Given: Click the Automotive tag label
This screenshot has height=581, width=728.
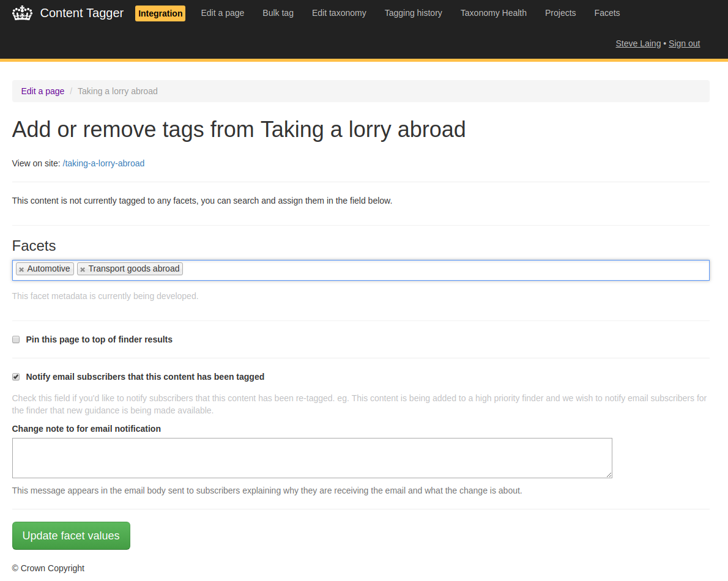Looking at the screenshot, I should click(49, 268).
